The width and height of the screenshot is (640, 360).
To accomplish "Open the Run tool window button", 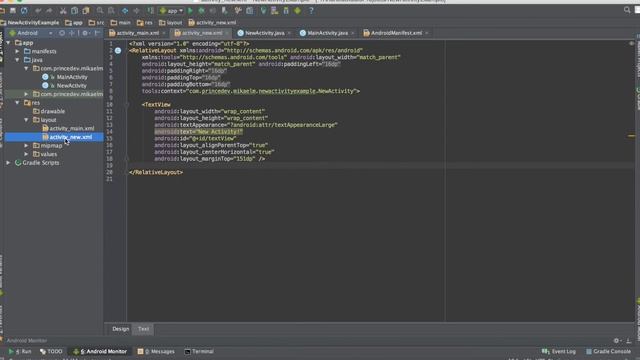I will [x=20, y=351].
